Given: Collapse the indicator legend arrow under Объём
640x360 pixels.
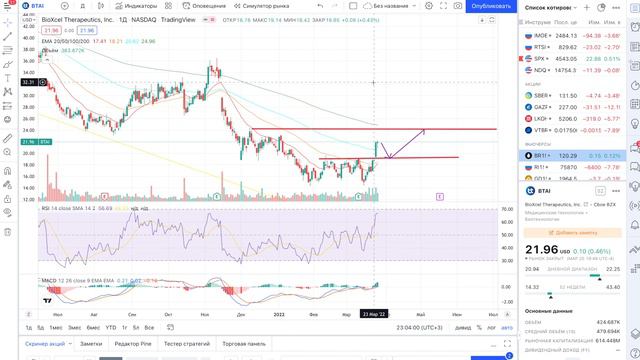Looking at the screenshot, I should pos(47,60).
